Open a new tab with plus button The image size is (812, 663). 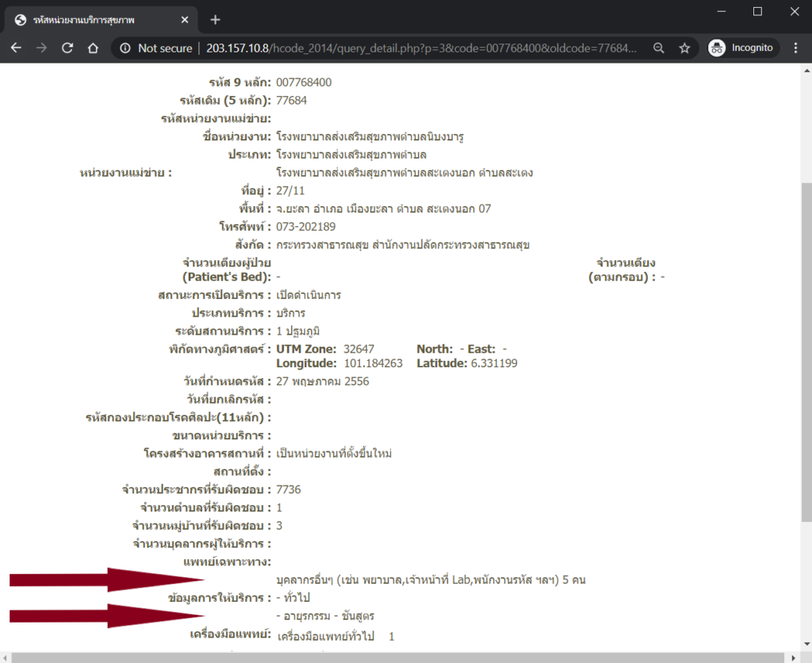[x=215, y=20]
